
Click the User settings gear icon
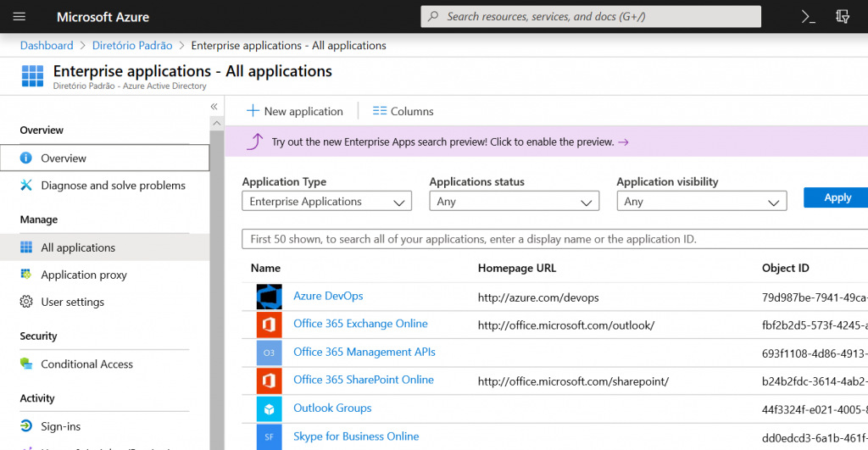26,302
